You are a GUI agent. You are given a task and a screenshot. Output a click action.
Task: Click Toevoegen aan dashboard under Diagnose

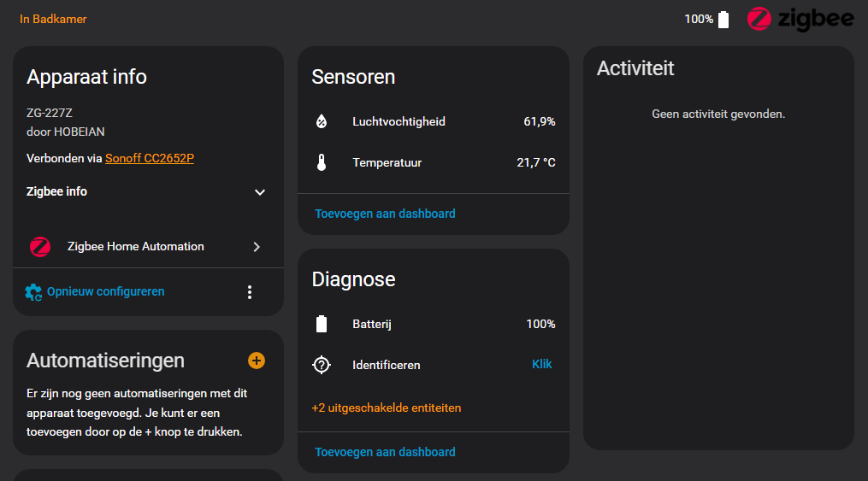click(x=385, y=452)
